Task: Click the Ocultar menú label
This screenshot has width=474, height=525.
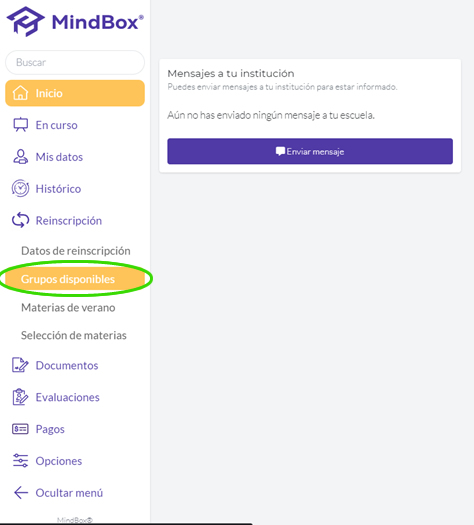Action: [69, 493]
